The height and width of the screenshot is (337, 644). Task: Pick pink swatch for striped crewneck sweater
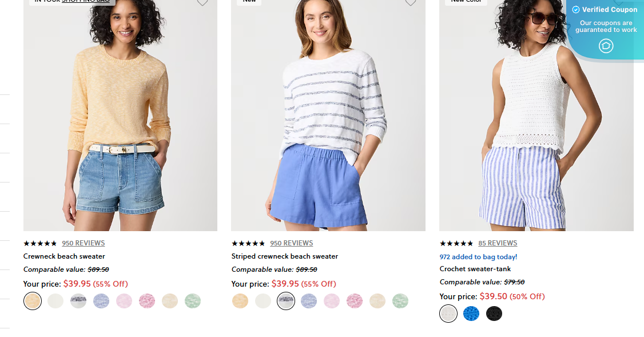[x=332, y=300]
